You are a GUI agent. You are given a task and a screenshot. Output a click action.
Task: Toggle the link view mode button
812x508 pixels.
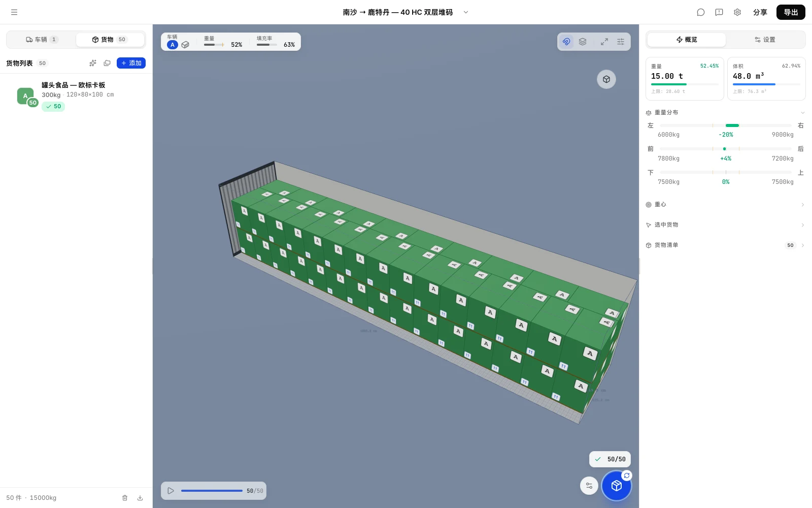pos(566,42)
